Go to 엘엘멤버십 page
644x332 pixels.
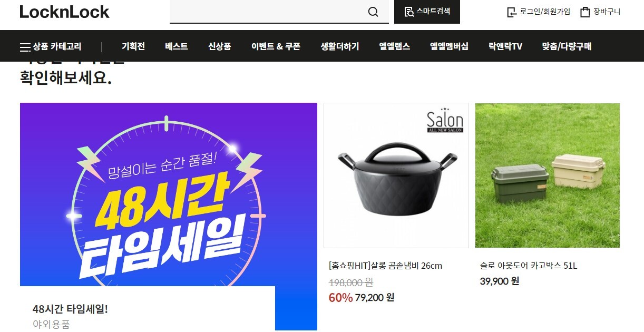pyautogui.click(x=449, y=46)
